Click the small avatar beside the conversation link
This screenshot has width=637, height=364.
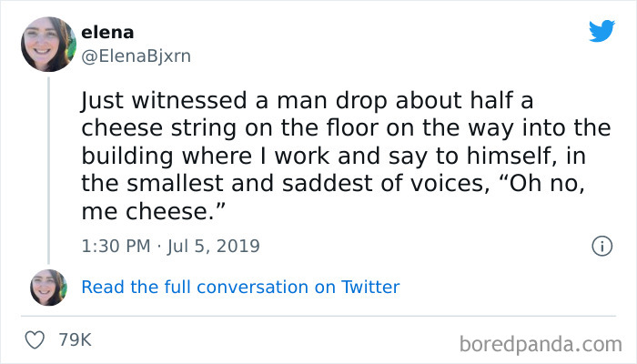coord(48,288)
